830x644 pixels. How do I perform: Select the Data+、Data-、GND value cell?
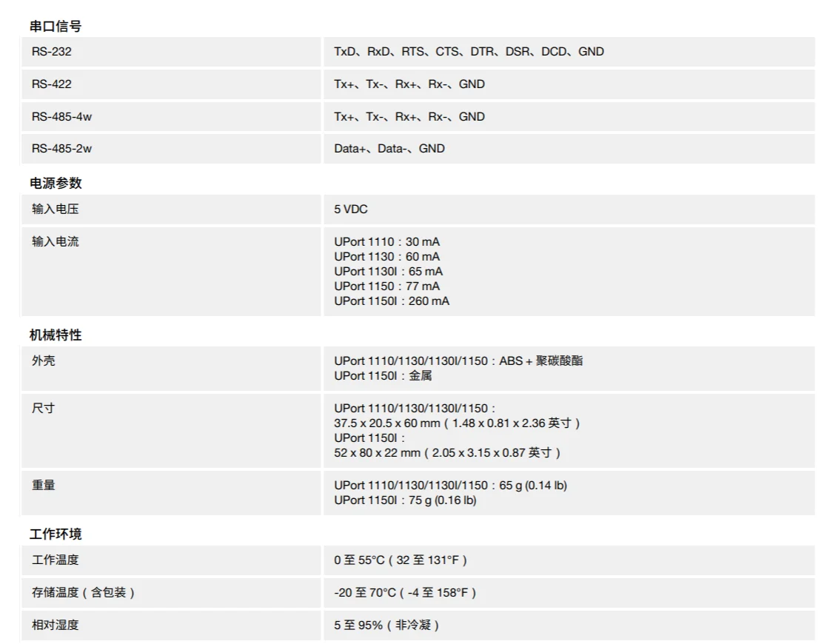click(x=389, y=149)
